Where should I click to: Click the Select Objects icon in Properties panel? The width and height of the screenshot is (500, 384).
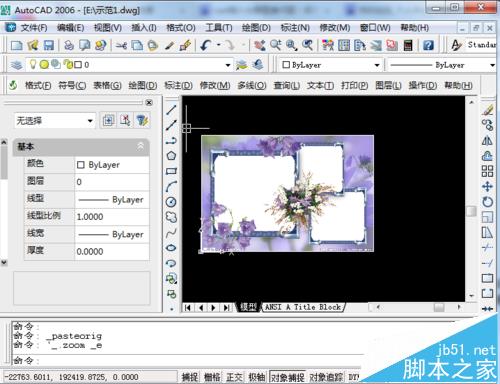(125, 120)
